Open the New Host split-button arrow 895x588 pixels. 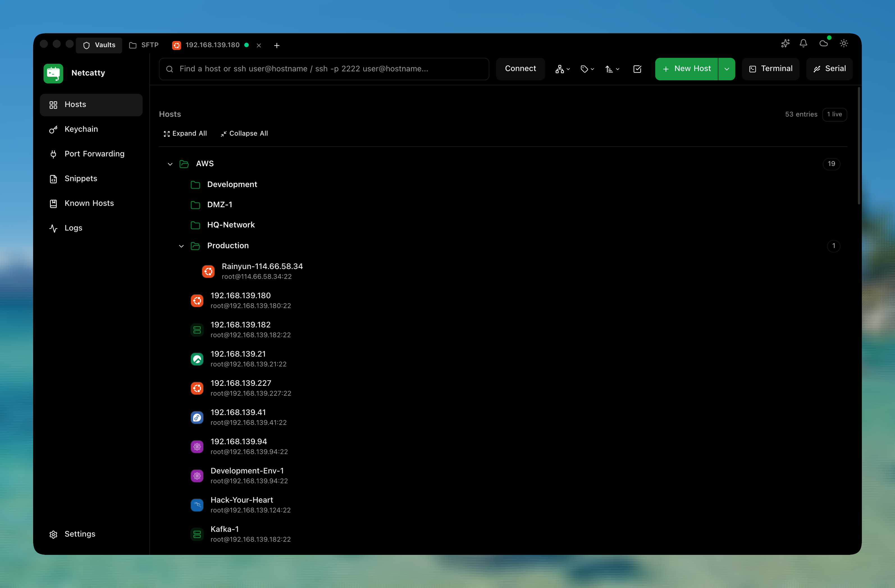(727, 69)
